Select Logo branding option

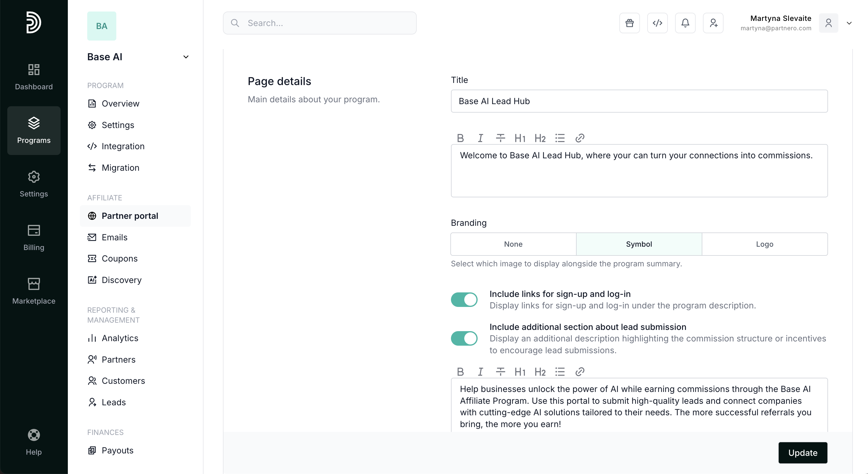coord(764,244)
